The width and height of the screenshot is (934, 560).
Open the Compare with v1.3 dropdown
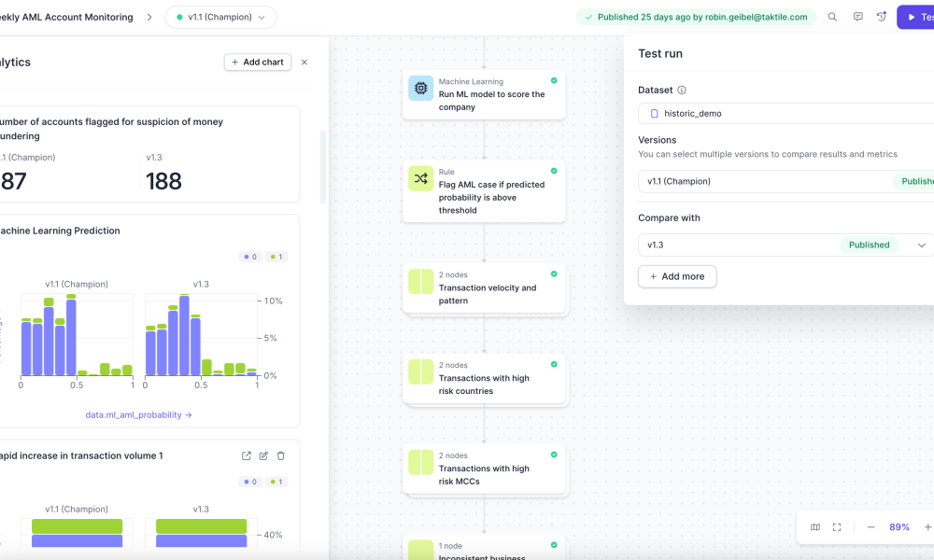785,245
